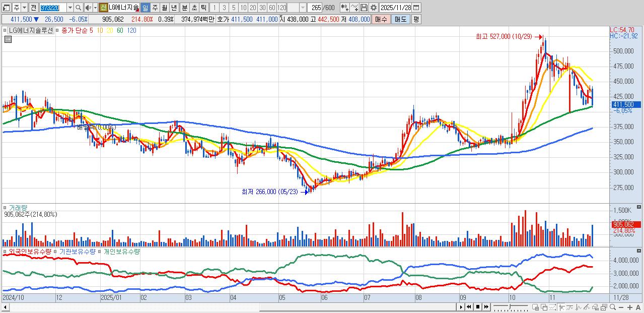This screenshot has height=313, width=644.
Task: Click the overlapping windows icon on bottom toolbar
Action: pyautogui.click(x=544, y=307)
